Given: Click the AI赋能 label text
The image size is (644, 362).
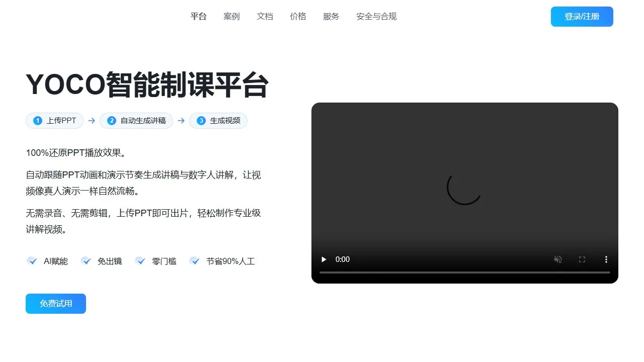Looking at the screenshot, I should click(55, 261).
